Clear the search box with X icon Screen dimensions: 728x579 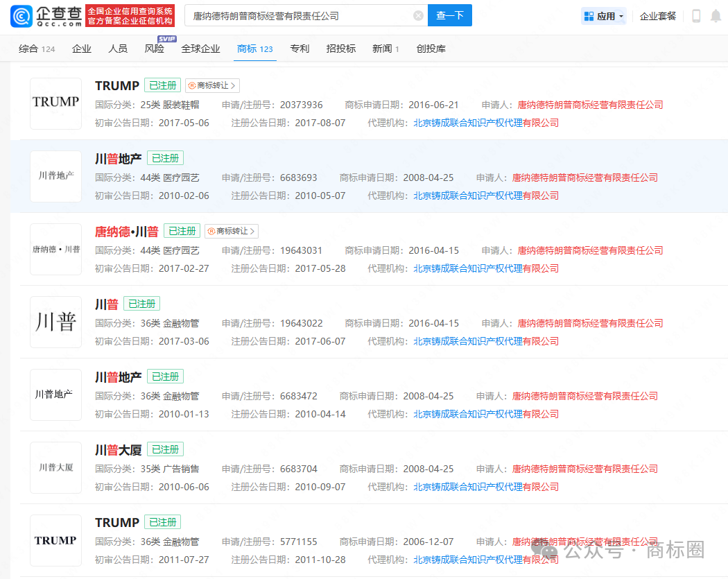(418, 16)
